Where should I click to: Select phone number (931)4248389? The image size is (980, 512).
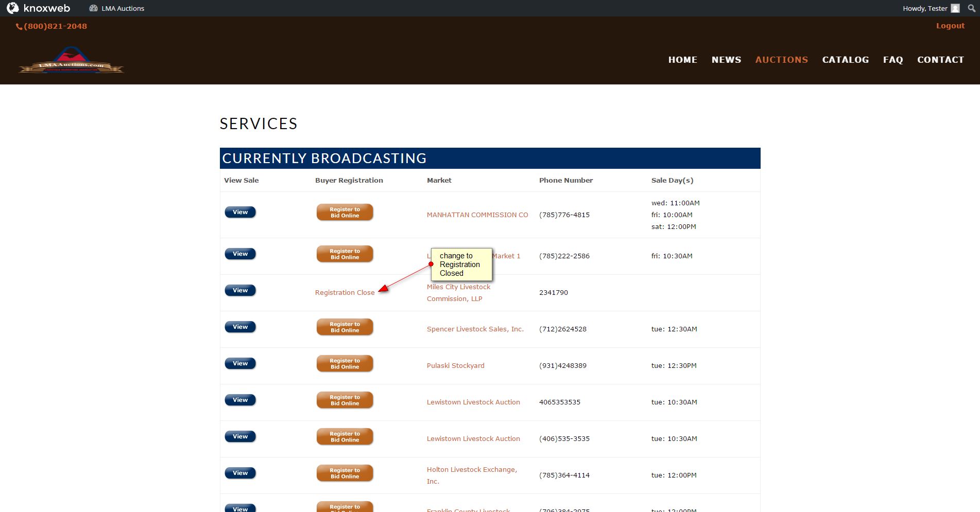coord(563,366)
